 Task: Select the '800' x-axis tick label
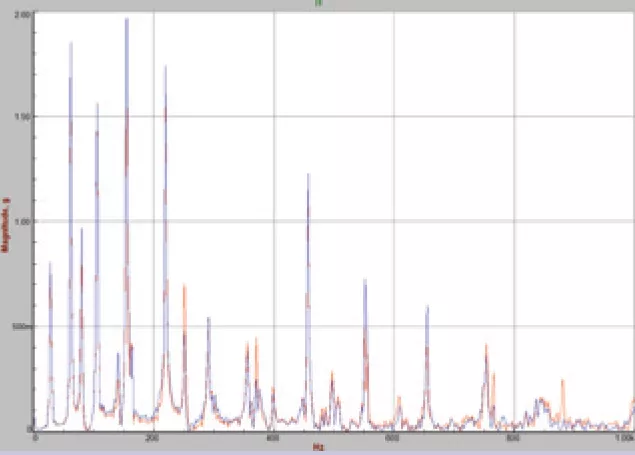(512, 438)
